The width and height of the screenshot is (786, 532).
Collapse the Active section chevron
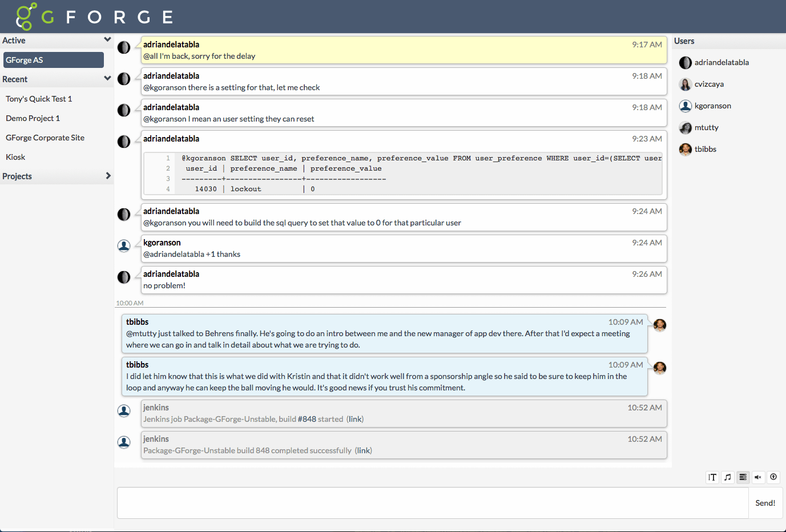click(107, 40)
